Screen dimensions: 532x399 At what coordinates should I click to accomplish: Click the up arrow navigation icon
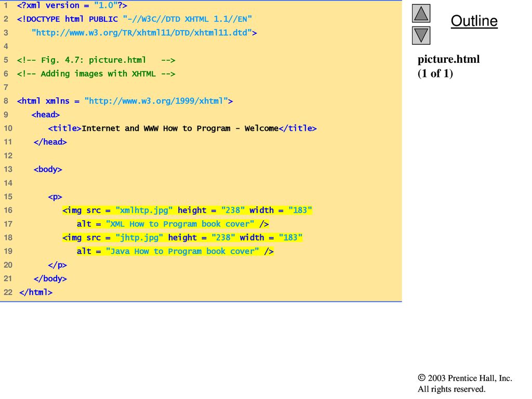click(421, 13)
